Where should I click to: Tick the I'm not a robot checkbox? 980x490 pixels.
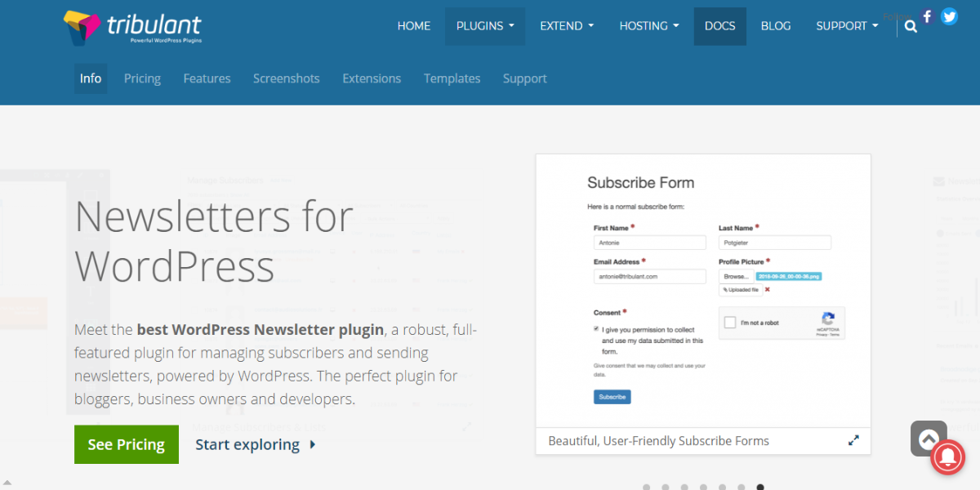click(730, 323)
